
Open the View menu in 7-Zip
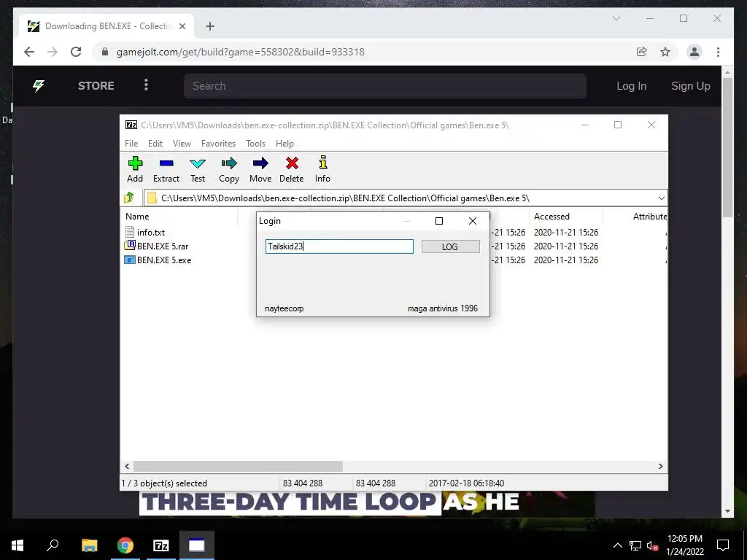[182, 144]
